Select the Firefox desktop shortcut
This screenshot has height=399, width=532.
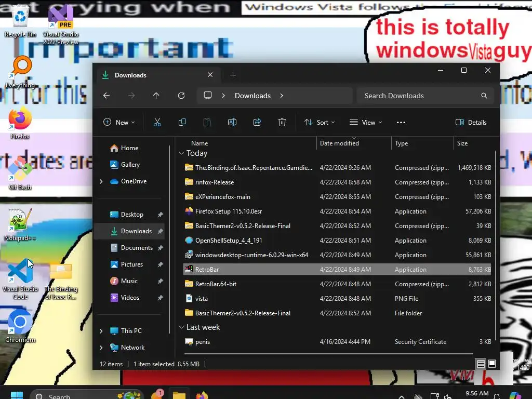coord(20,123)
